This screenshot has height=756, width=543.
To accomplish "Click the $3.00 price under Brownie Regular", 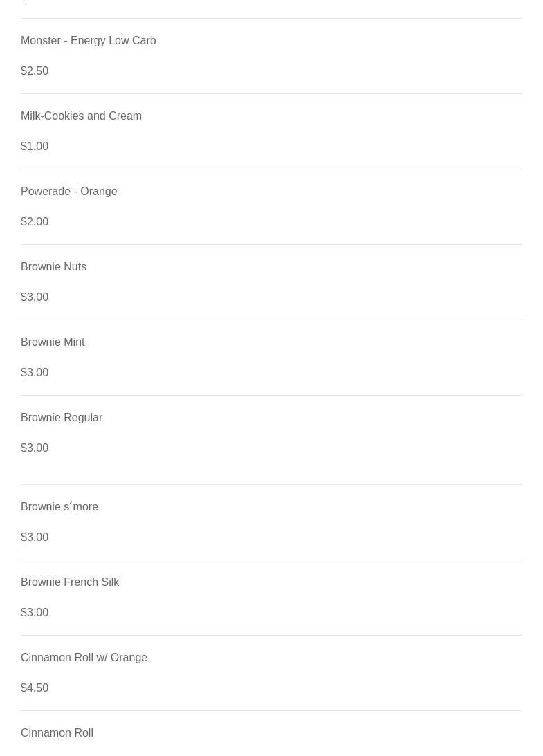I will (x=35, y=448).
